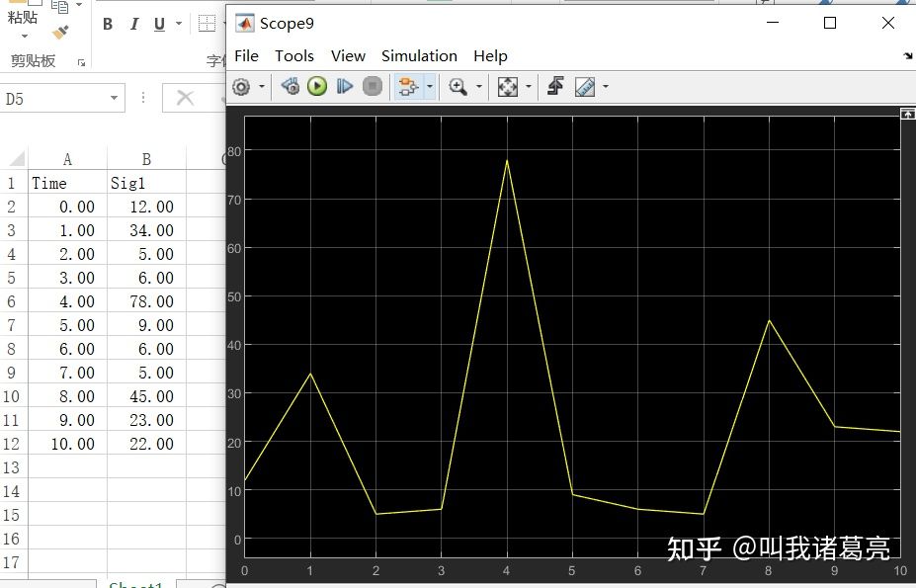Open the Name Box dropdown
This screenshot has height=588, width=916.
pos(114,99)
